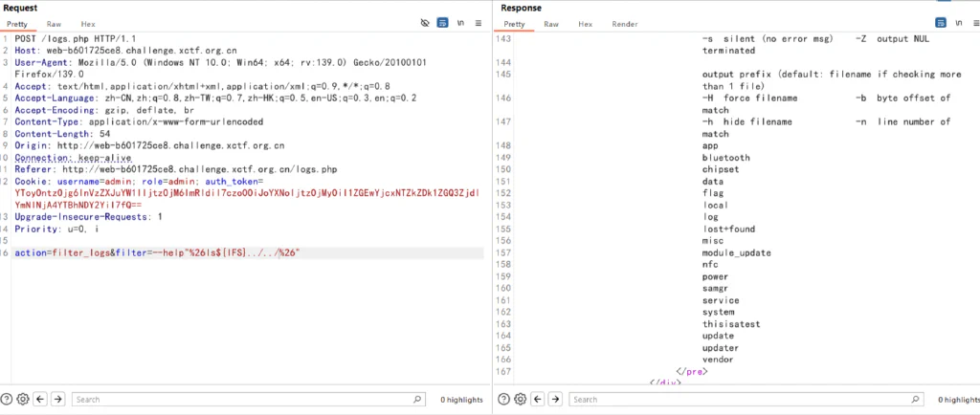Screen dimensions: 980x415
Task: Switch Response view to Pretty tab
Action: click(514, 24)
